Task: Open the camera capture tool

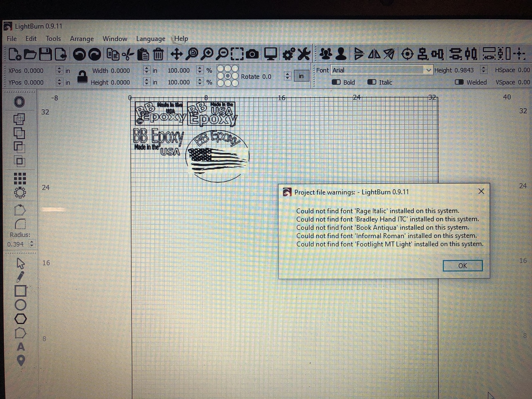Action: (252, 54)
